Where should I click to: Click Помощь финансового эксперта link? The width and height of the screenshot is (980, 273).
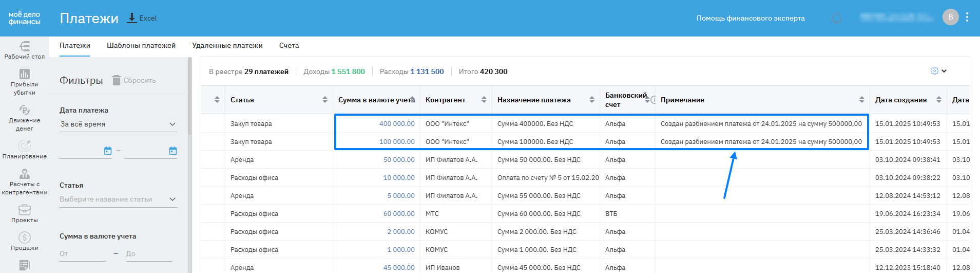click(x=751, y=18)
